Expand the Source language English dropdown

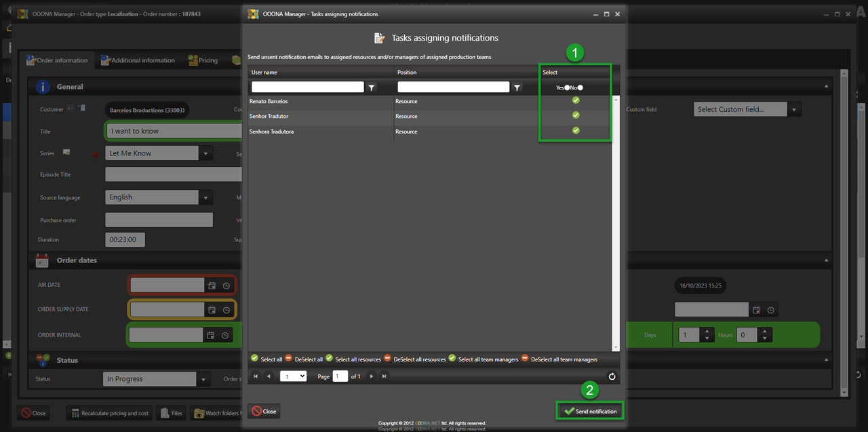206,197
